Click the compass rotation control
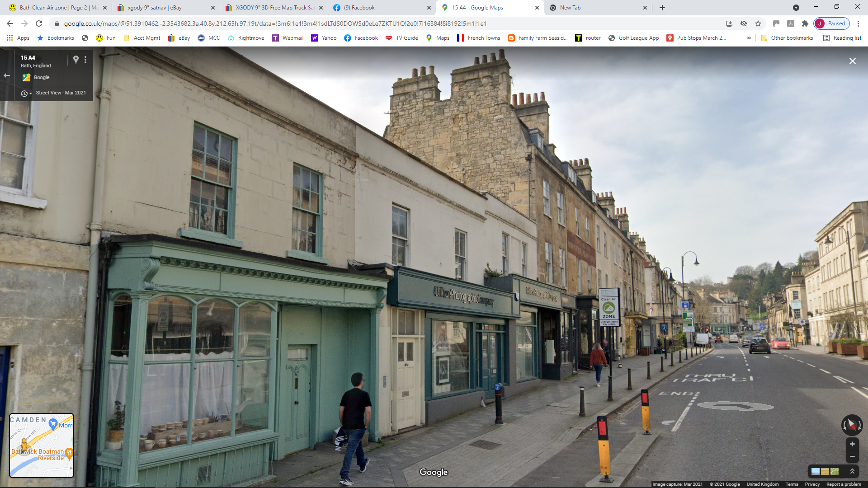Screen dimensions: 868x488 tap(852, 425)
